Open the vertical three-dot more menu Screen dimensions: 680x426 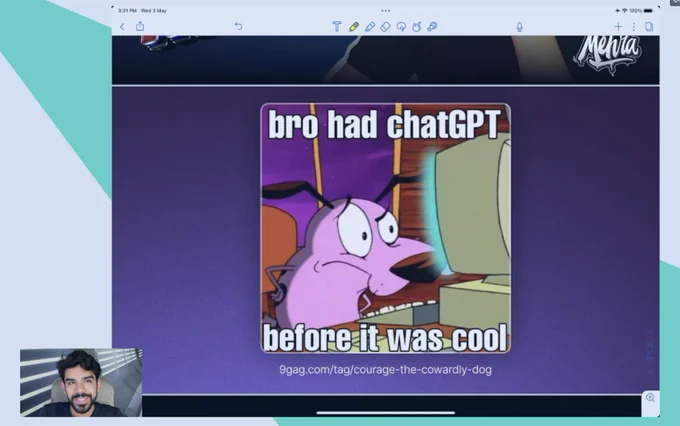coord(634,27)
